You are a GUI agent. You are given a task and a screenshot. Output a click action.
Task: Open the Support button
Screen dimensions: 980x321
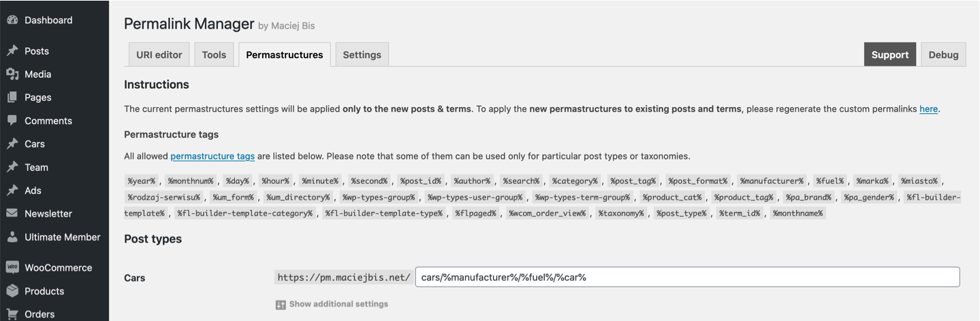click(x=890, y=55)
